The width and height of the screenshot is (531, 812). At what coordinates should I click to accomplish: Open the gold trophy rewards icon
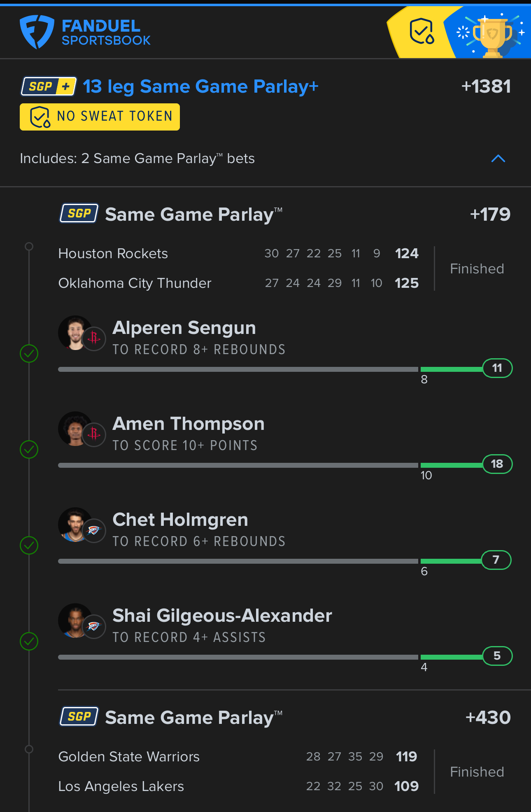492,35
